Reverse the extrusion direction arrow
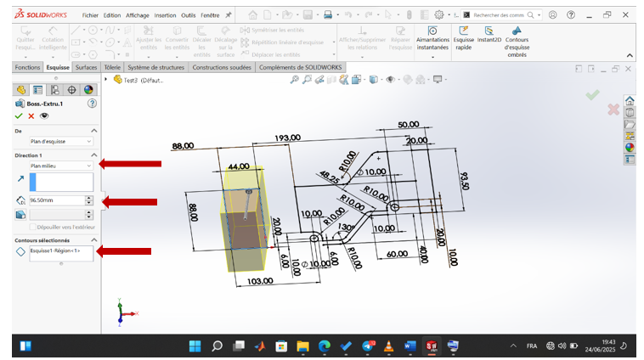The image size is (644, 360). click(20, 180)
